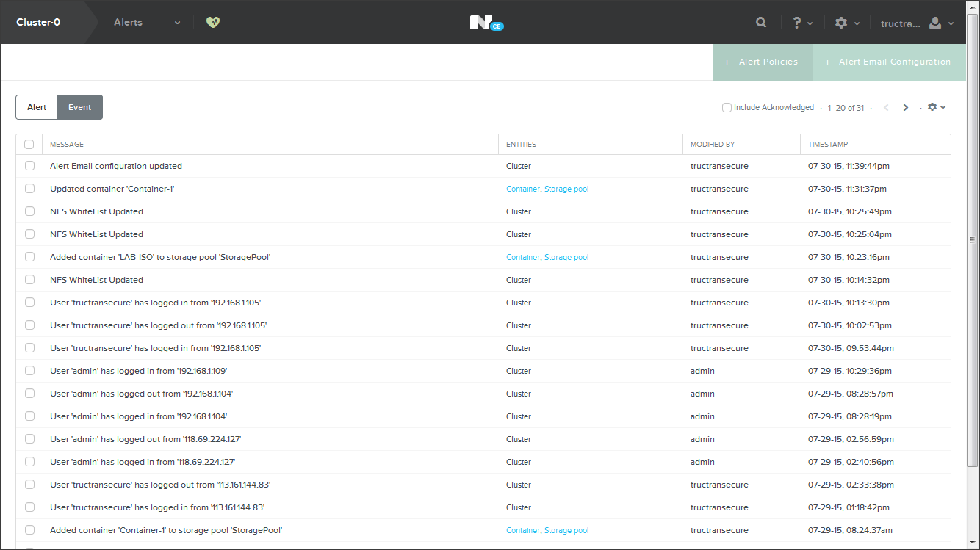Select the Event tab
Image resolution: width=980 pixels, height=550 pixels.
[x=79, y=107]
